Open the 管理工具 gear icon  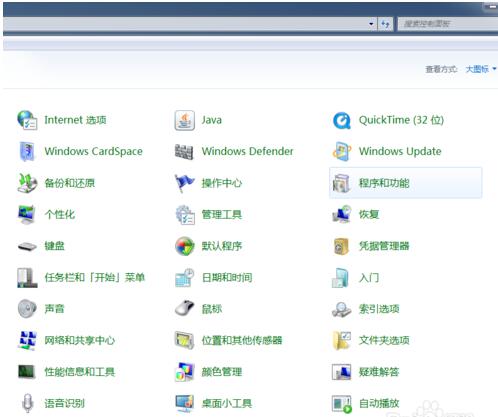click(x=185, y=215)
